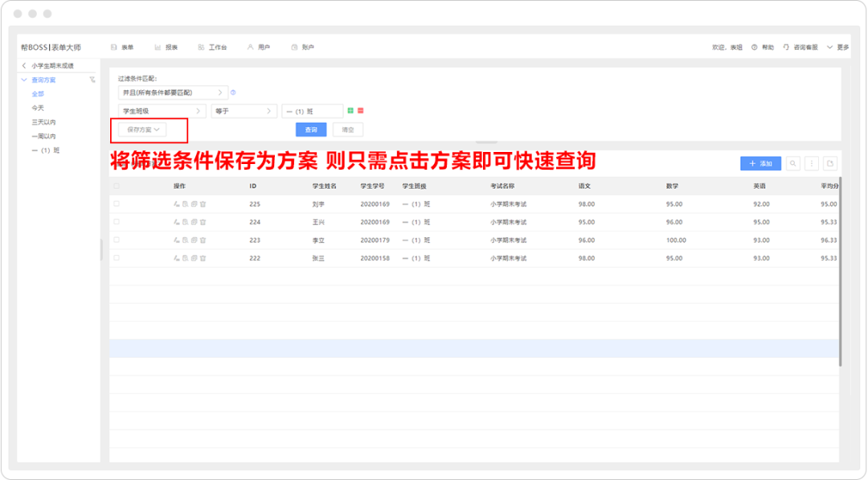Screen dimensions: 868x480
Task: Delete row 222 using its trash icon
Action: pos(203,258)
